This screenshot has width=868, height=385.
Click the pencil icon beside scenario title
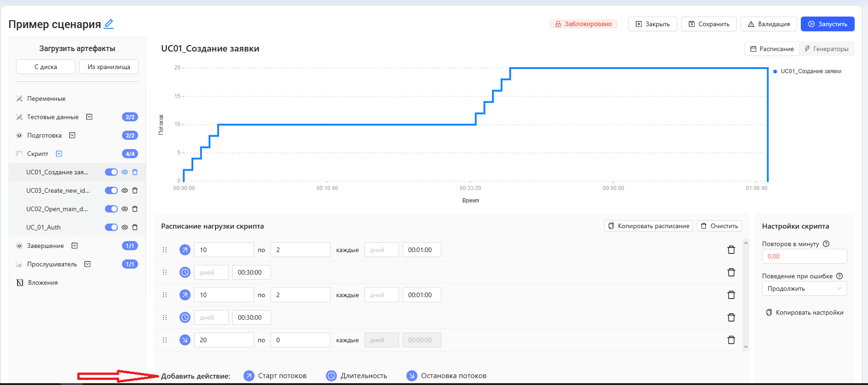(x=109, y=24)
